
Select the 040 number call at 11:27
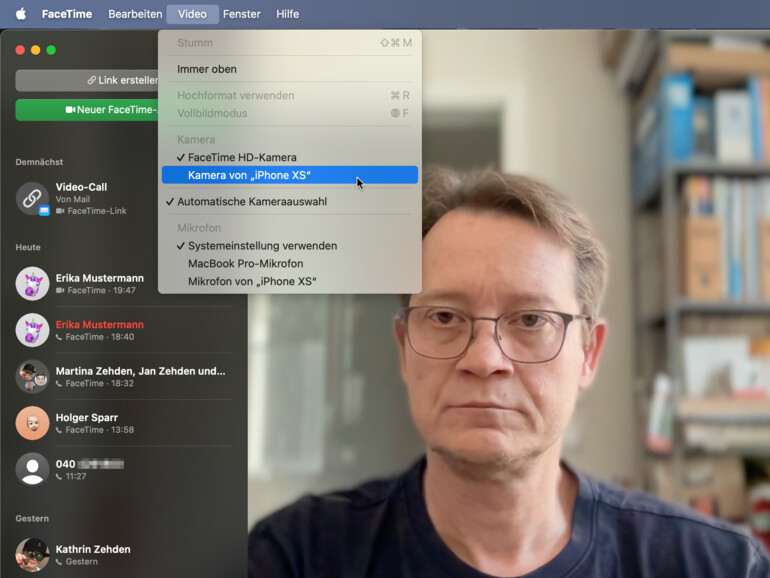click(123, 469)
